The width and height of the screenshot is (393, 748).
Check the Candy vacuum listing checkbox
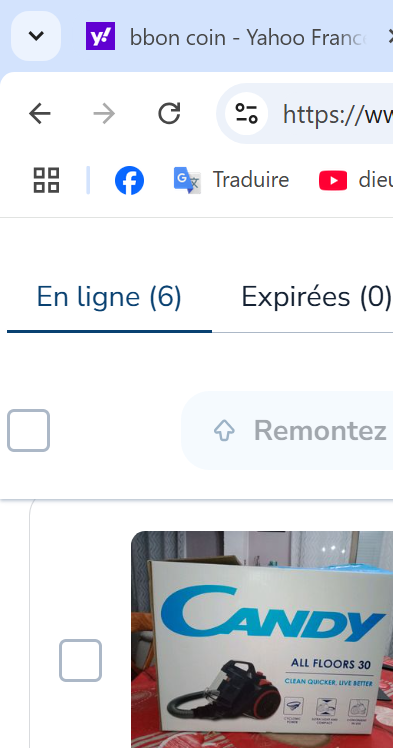(x=81, y=660)
